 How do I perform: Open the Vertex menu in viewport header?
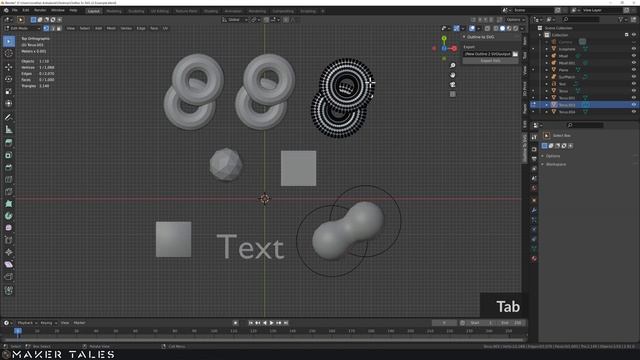point(126,28)
